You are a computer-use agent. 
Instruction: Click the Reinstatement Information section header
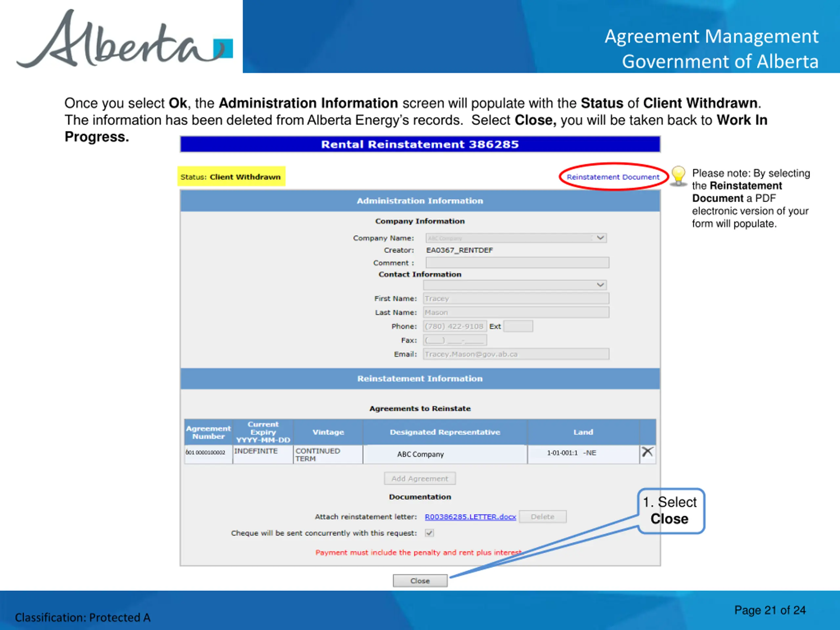[420, 379]
